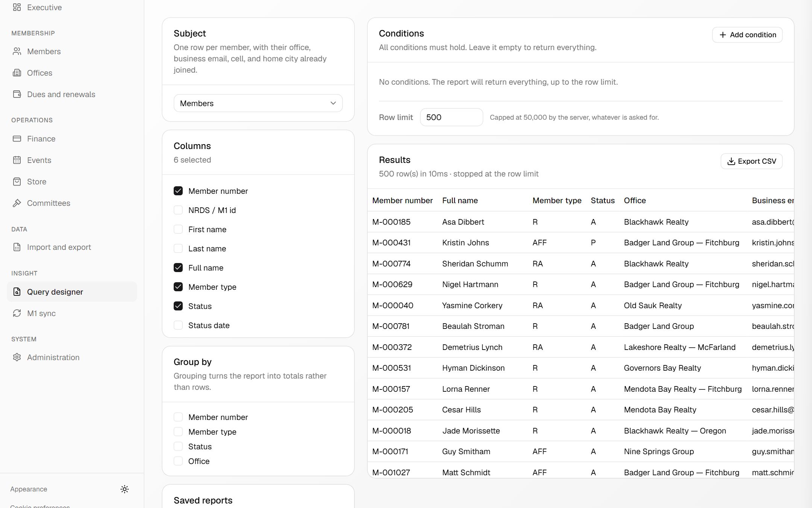
Task: Click the Export CSV button
Action: [751, 161]
